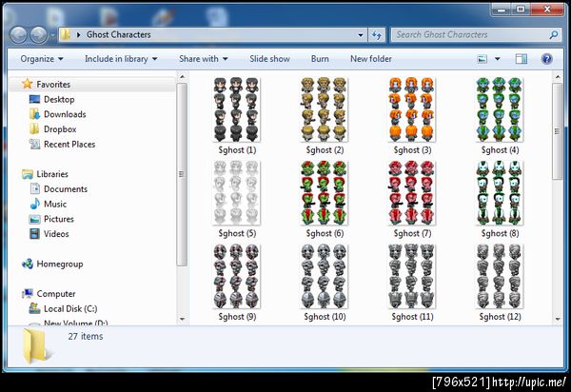This screenshot has height=392, width=571.
Task: Click the navigation pane scroll down arrow
Action: [x=182, y=319]
